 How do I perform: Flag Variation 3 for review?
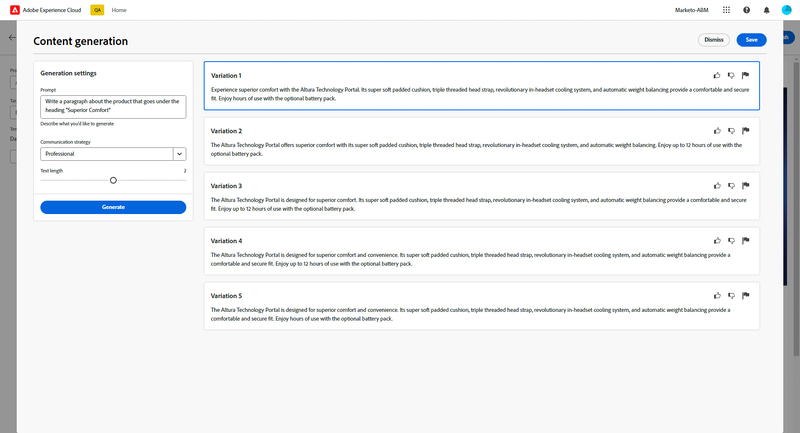pyautogui.click(x=745, y=186)
